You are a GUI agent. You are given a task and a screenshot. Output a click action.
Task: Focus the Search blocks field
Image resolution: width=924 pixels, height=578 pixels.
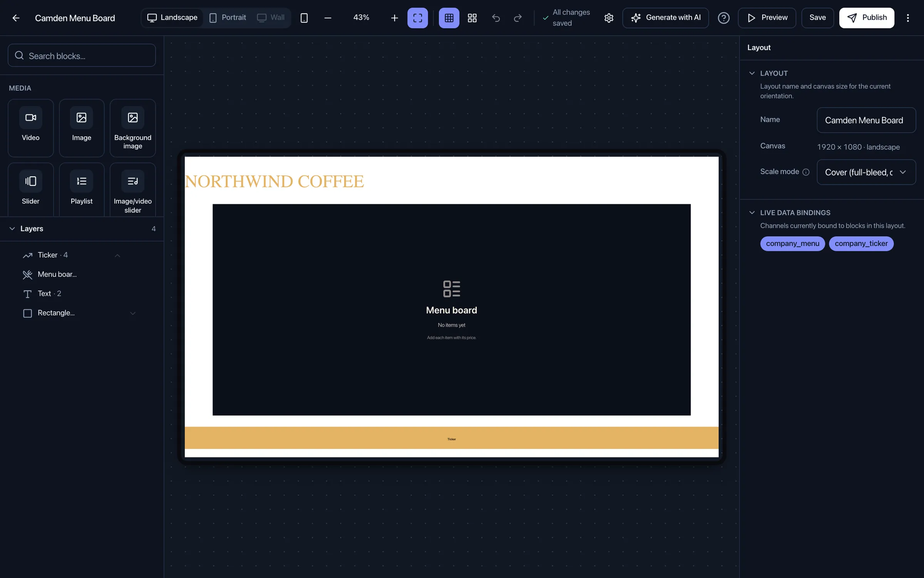82,55
